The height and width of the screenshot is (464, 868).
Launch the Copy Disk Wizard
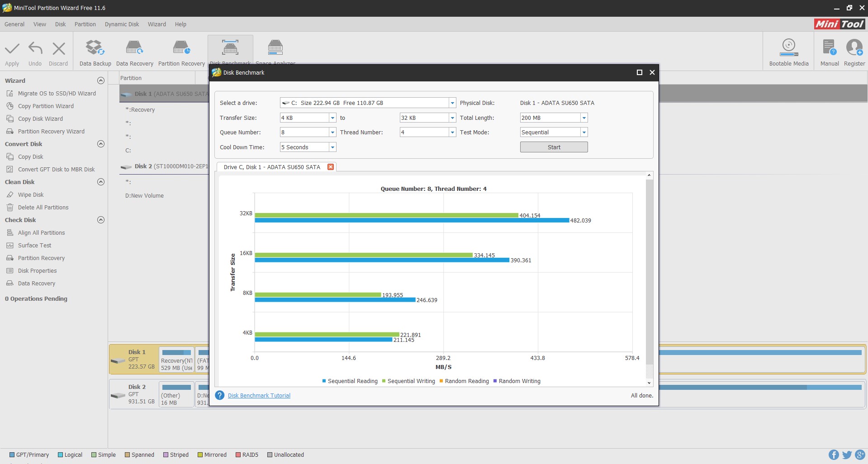(40, 118)
